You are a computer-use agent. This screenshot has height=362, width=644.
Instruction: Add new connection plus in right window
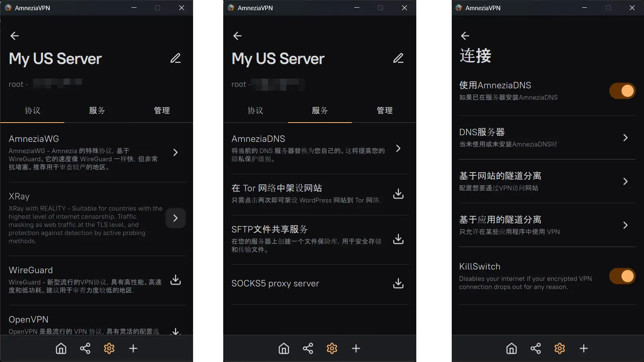584,349
